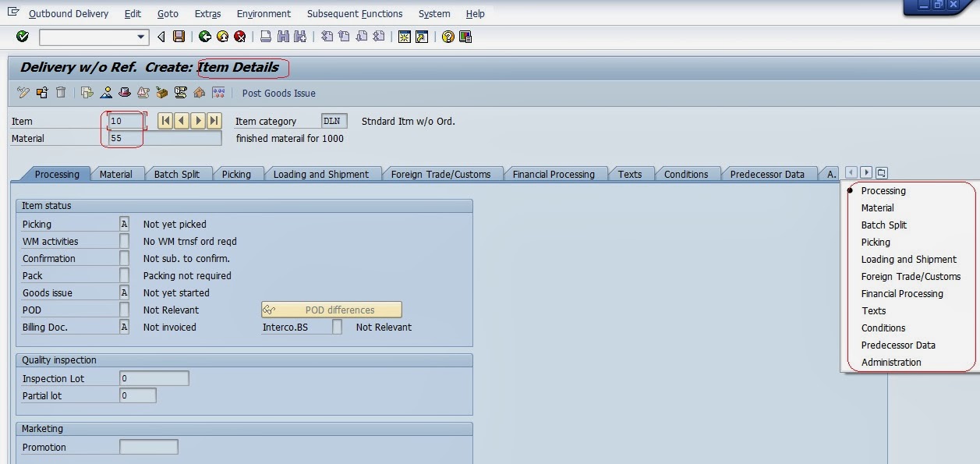
Task: Click the yellow Exit icon
Action: pos(222,37)
